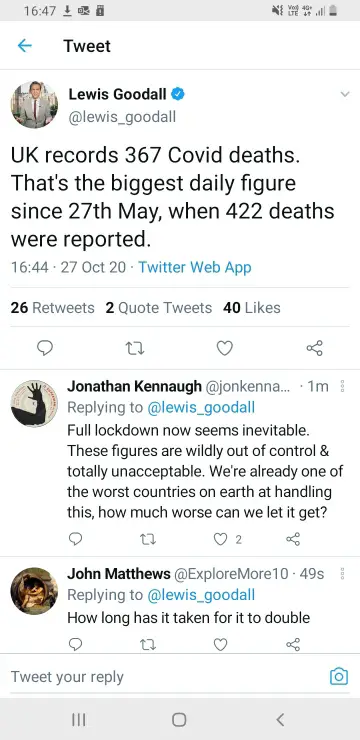Open dropdown chevron on Lewis Goodall's tweet

point(345,94)
